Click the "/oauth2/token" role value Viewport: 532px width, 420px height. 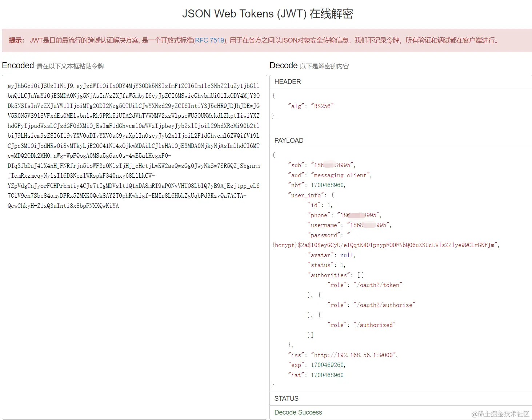[x=378, y=285]
